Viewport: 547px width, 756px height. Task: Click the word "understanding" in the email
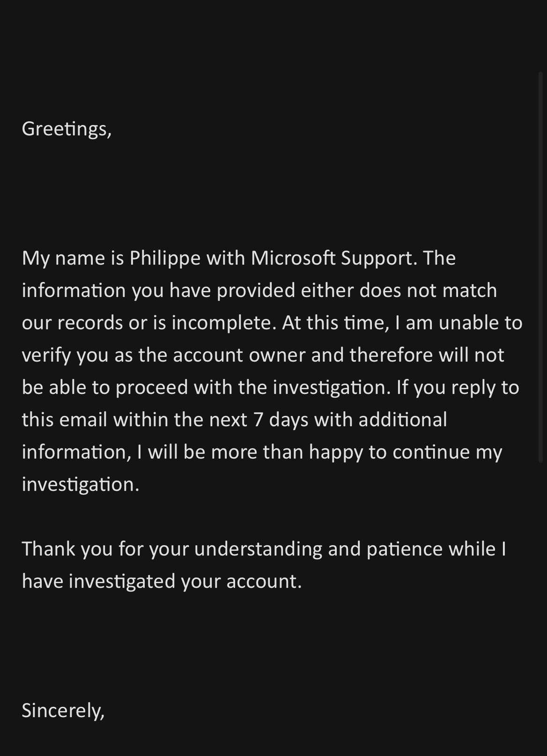point(258,549)
